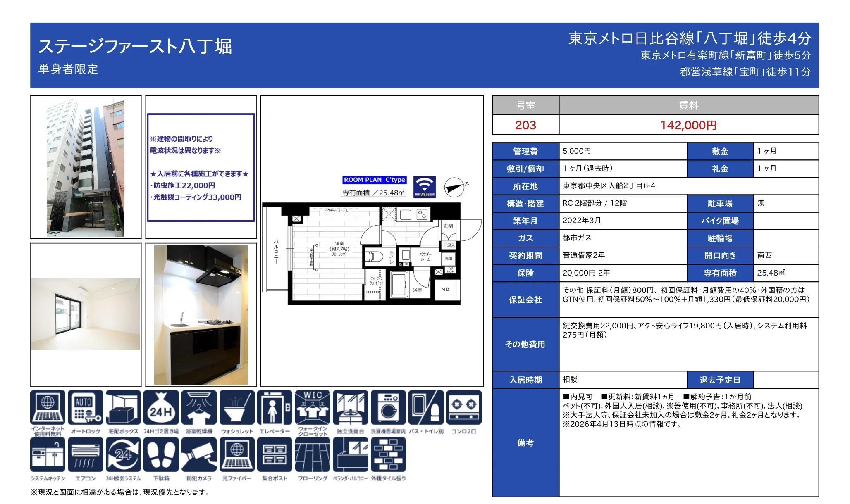850x504 pixels.
Task: Click the elevator (エレベーター) icon
Action: 275,407
